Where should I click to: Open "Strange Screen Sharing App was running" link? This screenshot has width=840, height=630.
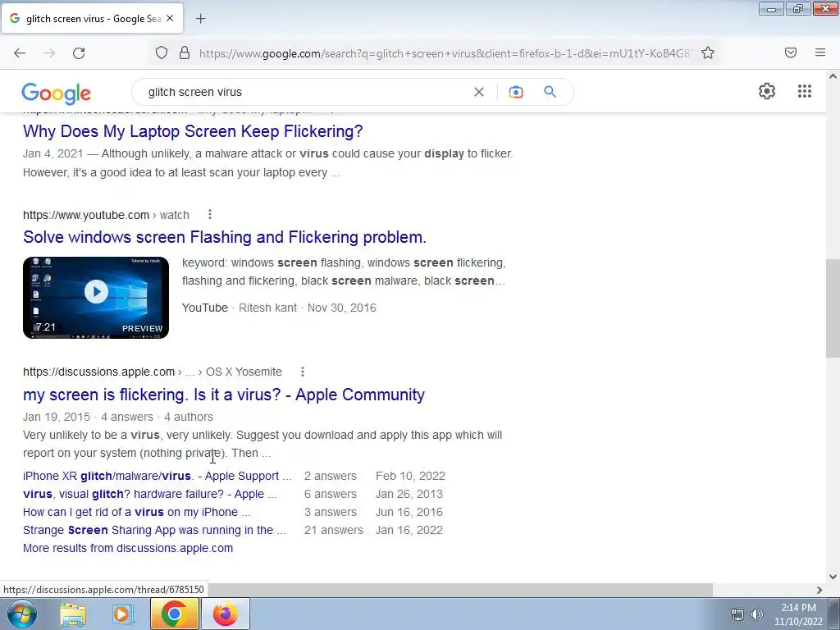(154, 530)
